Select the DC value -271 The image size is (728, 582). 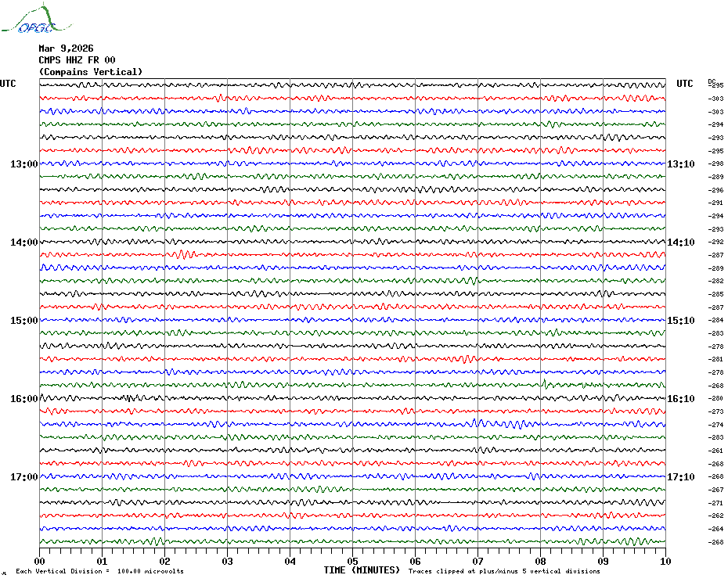715,503
